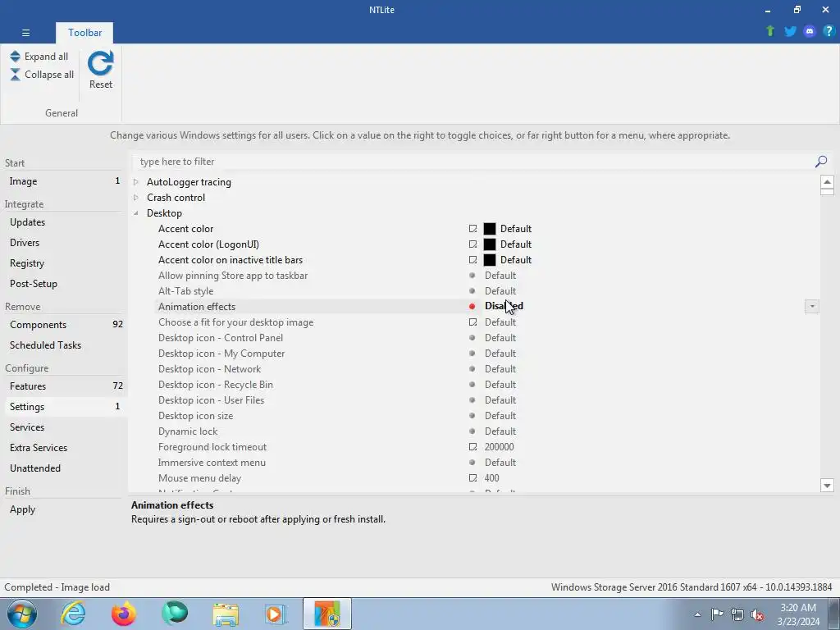Viewport: 840px width, 630px height.
Task: Click the Windows Start orb
Action: (22, 614)
